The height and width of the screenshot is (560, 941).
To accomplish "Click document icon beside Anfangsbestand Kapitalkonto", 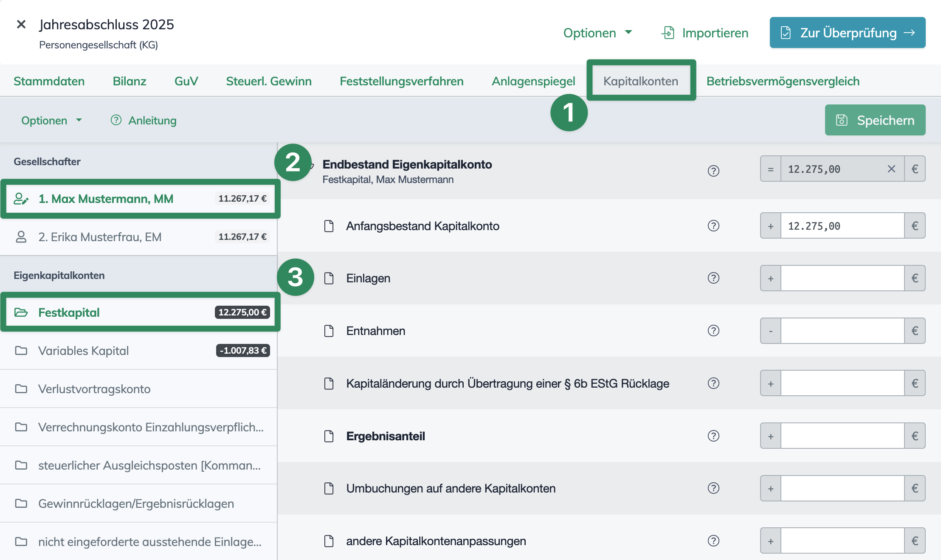I will tap(329, 226).
